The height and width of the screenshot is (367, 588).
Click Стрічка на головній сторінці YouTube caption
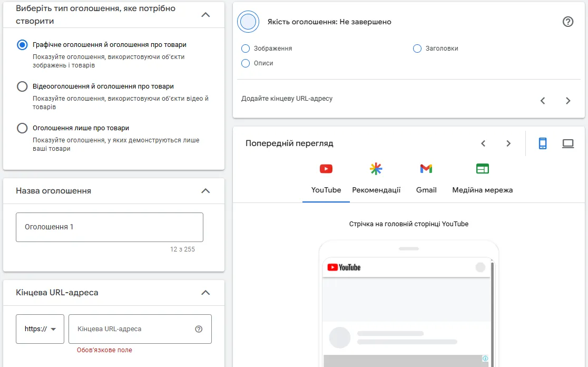click(409, 224)
